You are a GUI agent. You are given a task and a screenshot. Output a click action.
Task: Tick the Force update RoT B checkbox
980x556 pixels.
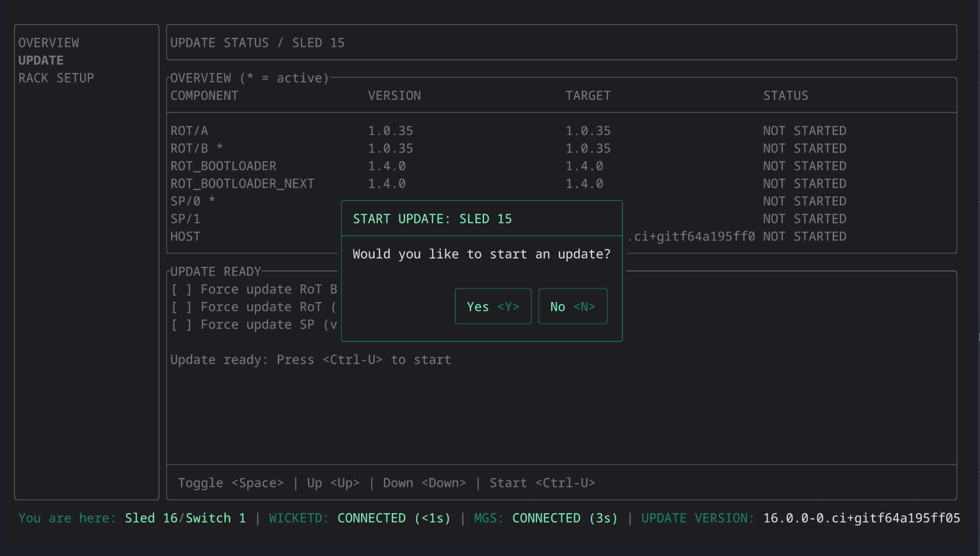click(x=182, y=289)
